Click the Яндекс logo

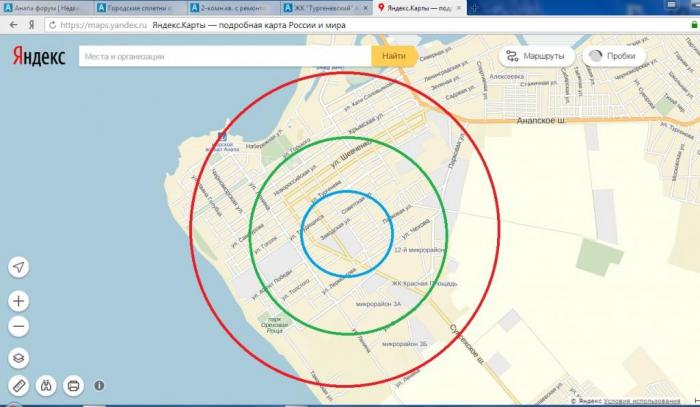(x=39, y=56)
